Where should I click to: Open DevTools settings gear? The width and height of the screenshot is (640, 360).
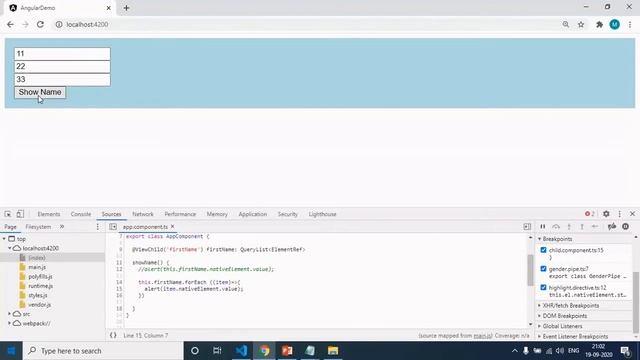pos(606,214)
